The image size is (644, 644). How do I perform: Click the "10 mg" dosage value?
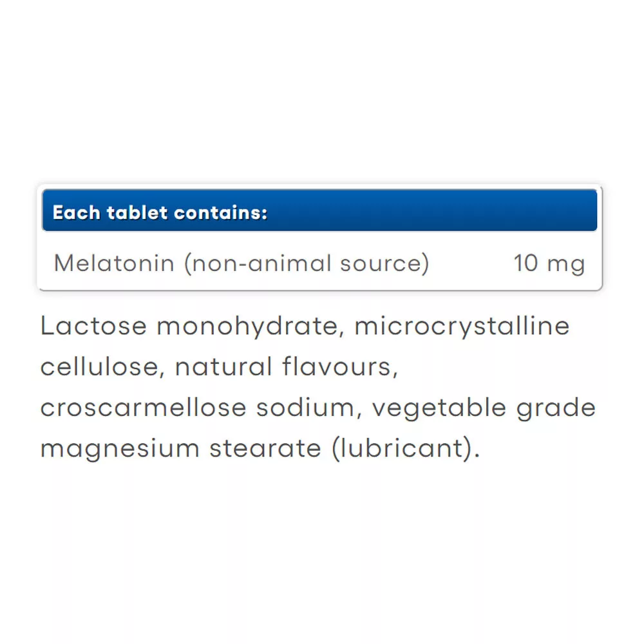549,263
